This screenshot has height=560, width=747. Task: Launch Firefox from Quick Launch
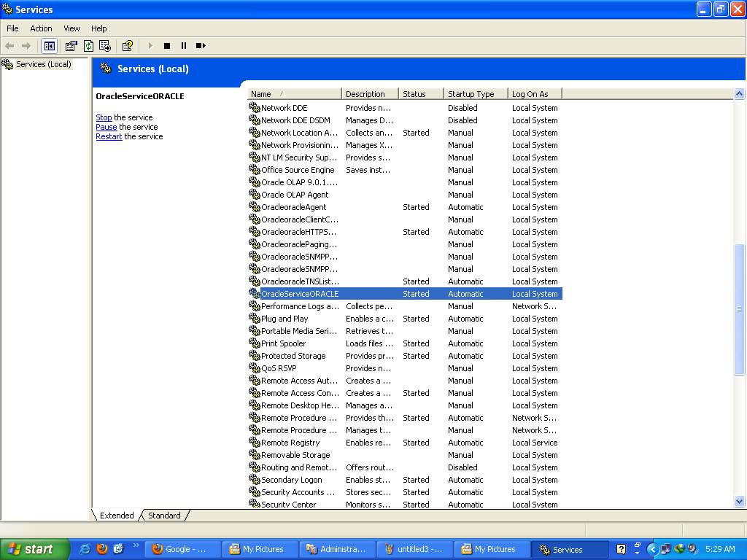pyautogui.click(x=101, y=549)
